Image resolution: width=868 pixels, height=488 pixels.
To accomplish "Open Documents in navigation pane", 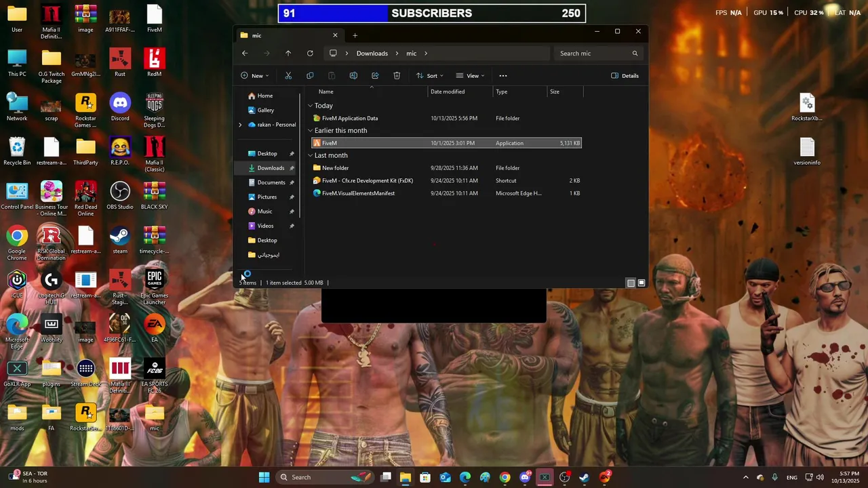I will pos(271,182).
